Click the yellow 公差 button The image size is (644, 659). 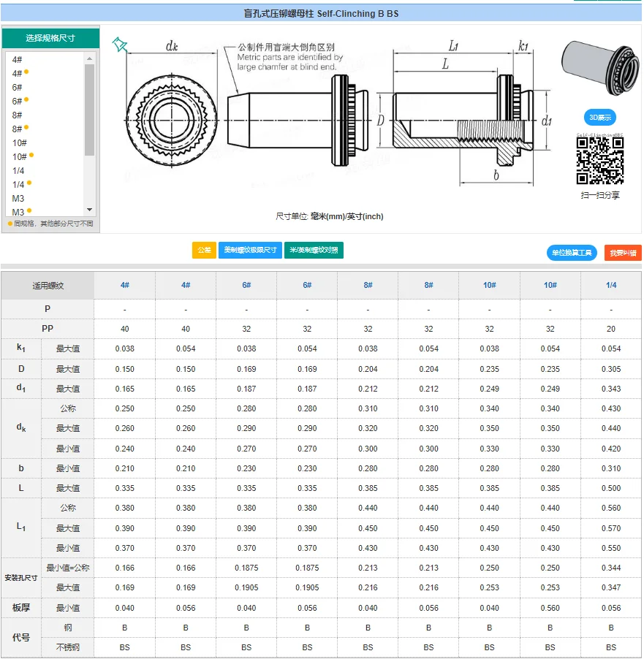204,251
